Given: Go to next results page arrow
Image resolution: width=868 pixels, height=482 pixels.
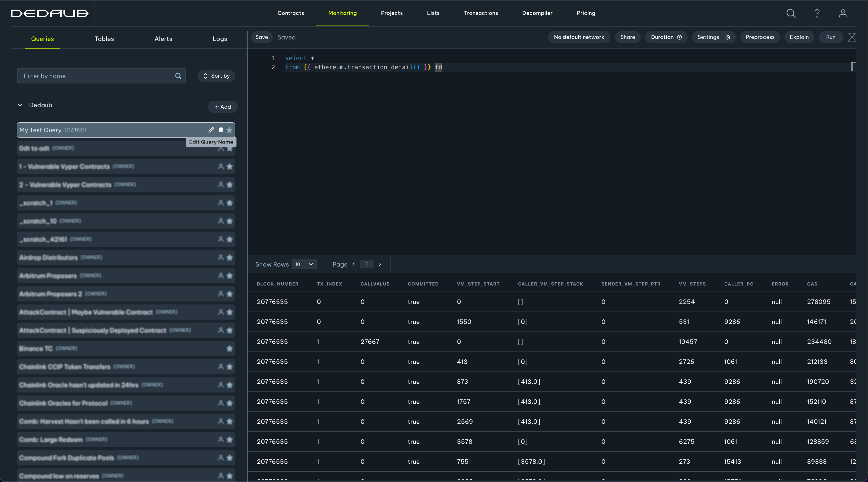Looking at the screenshot, I should [380, 265].
